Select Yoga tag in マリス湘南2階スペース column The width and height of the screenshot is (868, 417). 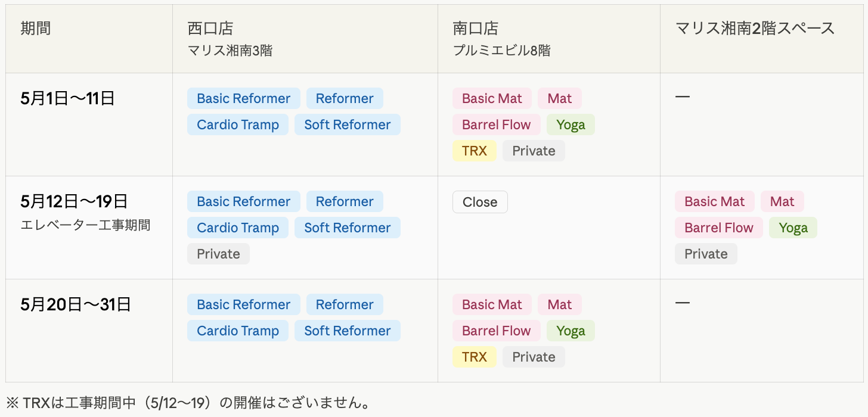click(x=793, y=228)
